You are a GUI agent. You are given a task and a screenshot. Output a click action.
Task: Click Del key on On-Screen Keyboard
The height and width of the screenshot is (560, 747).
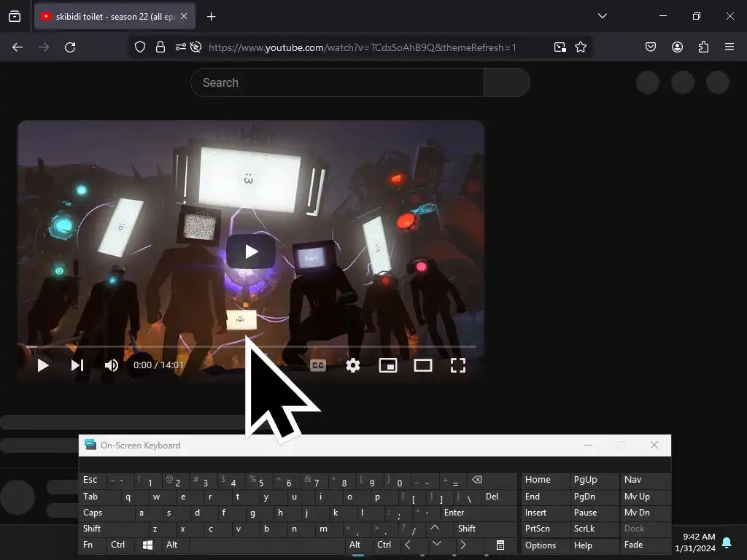click(498, 497)
